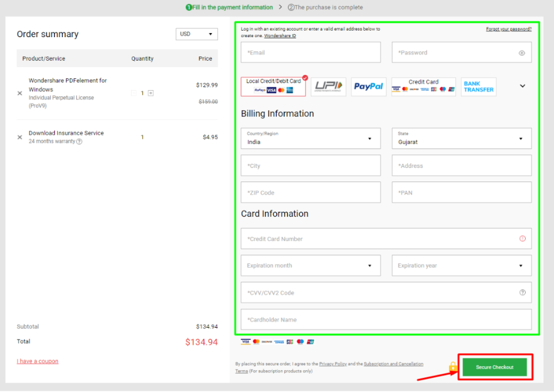554x392 pixels.
Task: Click The purchase is complete step
Action: (325, 8)
